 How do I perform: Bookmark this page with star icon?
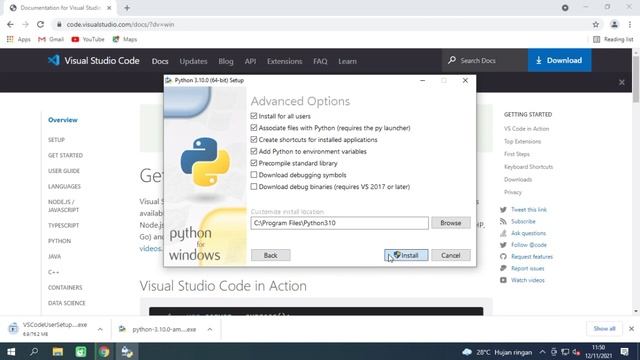596,24
